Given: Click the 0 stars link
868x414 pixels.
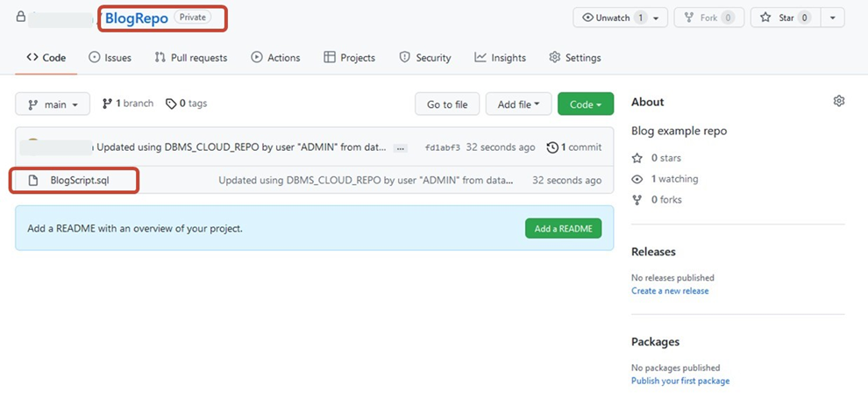Looking at the screenshot, I should [x=658, y=158].
